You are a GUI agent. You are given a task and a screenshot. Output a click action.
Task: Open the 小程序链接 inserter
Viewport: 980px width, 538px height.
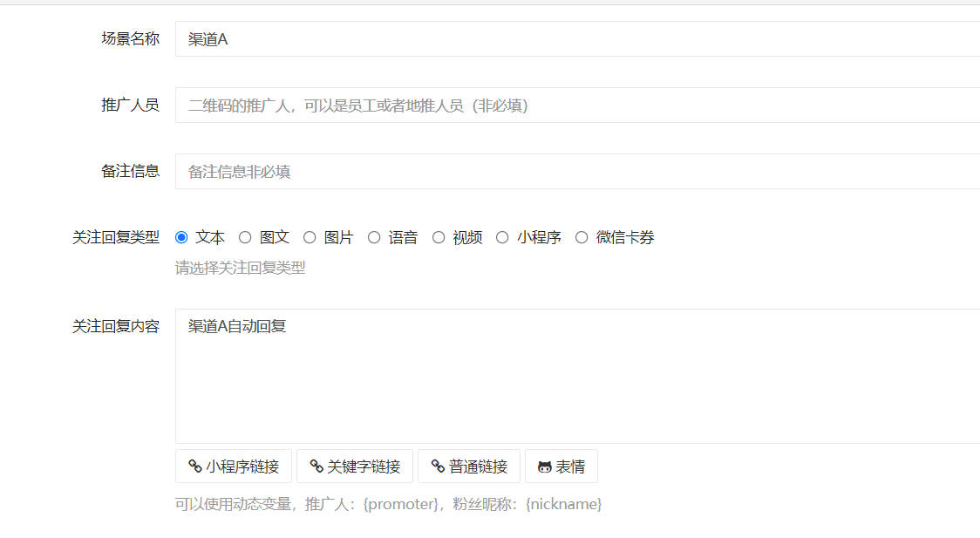[235, 466]
